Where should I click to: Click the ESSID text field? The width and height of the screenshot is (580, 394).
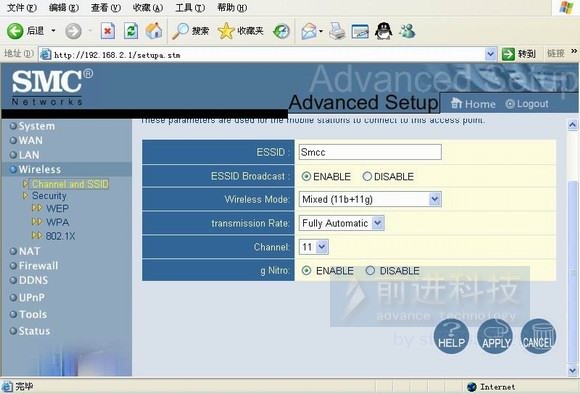tap(370, 152)
